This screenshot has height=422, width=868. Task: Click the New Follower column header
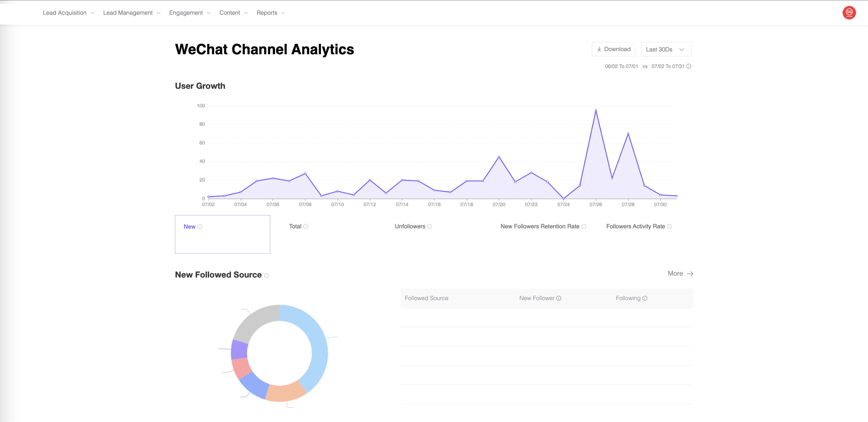pos(536,298)
